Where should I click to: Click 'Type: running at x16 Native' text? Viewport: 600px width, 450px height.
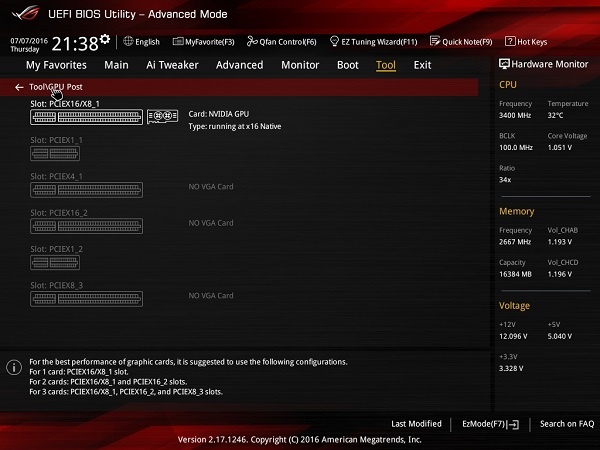235,126
